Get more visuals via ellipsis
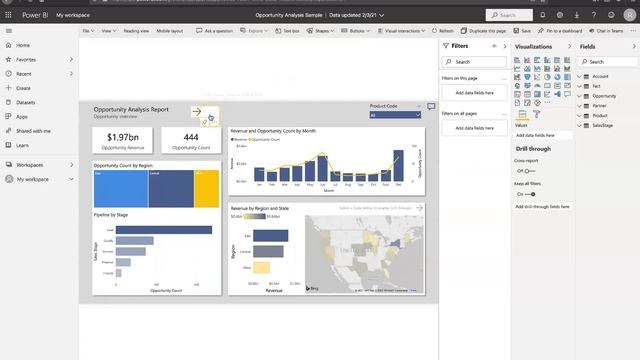Screen dimensions: 640x360 pyautogui.click(x=547, y=102)
